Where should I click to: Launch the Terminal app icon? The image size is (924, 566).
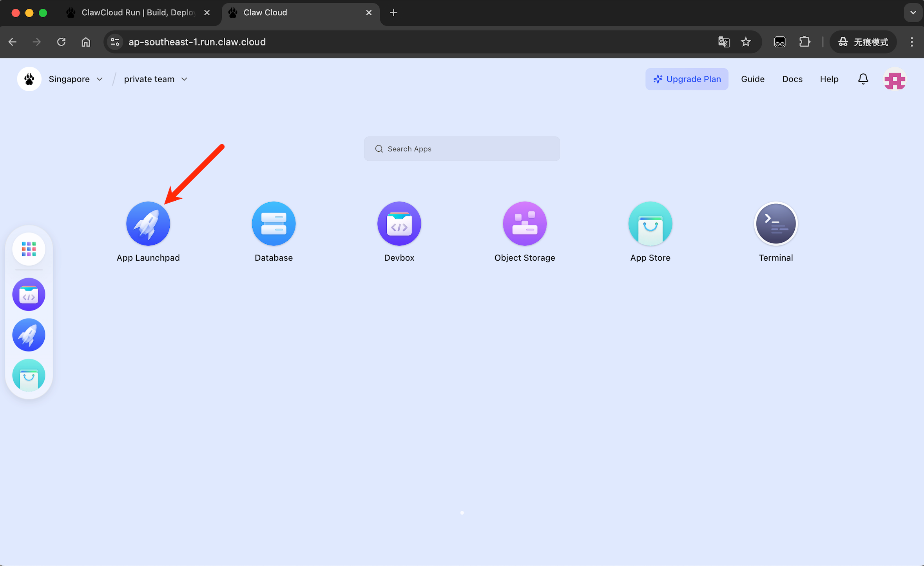(775, 224)
